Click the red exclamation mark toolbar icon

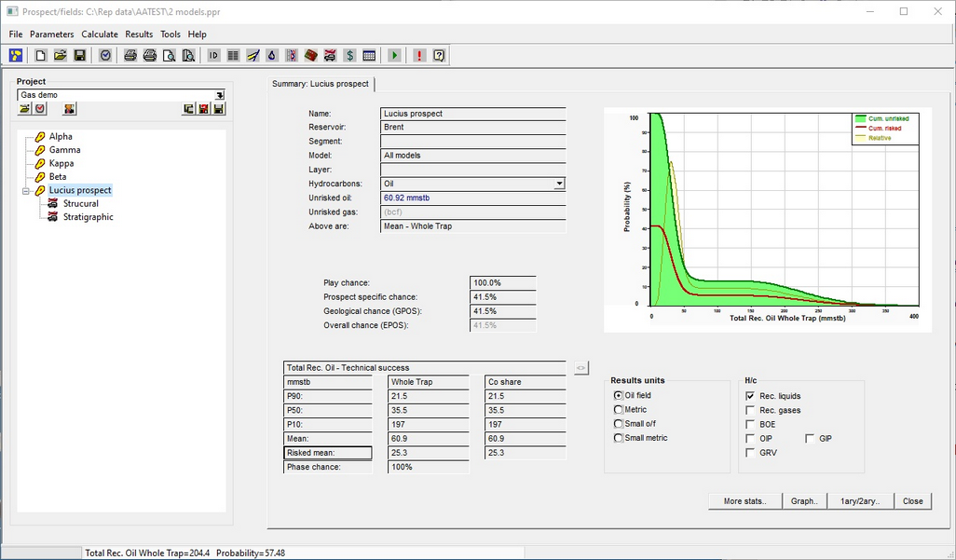419,56
